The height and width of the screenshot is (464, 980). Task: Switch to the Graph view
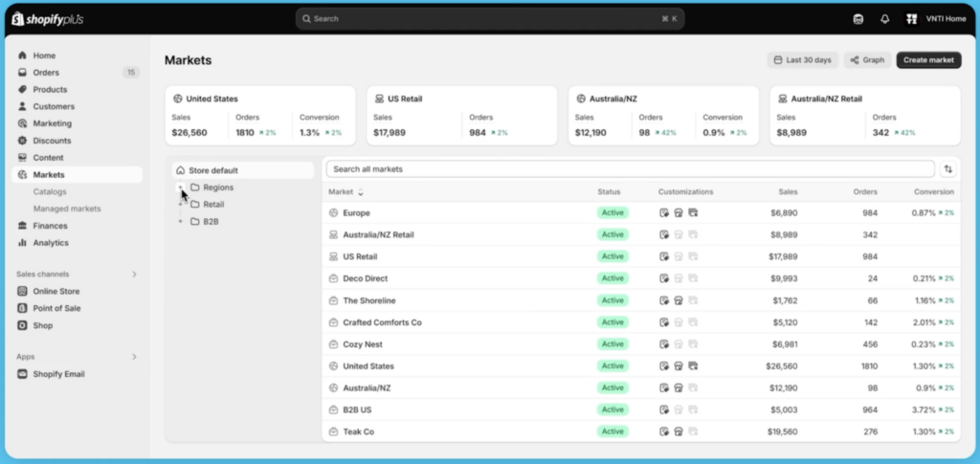pos(867,60)
